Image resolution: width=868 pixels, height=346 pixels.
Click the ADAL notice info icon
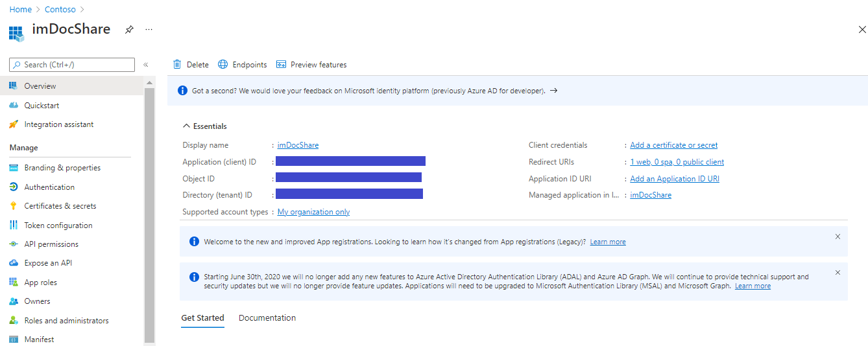(194, 277)
